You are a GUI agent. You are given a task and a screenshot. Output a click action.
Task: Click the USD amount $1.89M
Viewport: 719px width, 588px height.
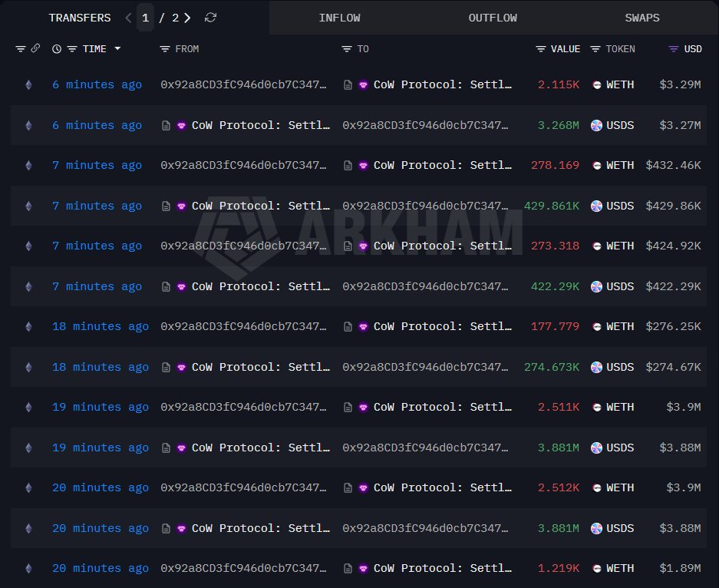point(680,568)
